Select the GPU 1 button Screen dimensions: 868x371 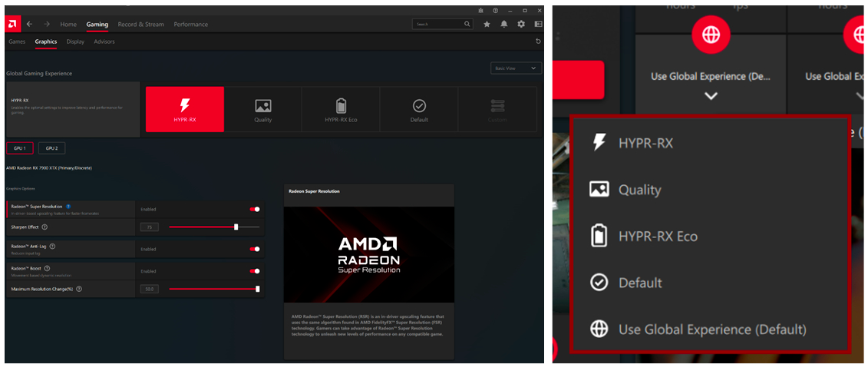(x=19, y=147)
